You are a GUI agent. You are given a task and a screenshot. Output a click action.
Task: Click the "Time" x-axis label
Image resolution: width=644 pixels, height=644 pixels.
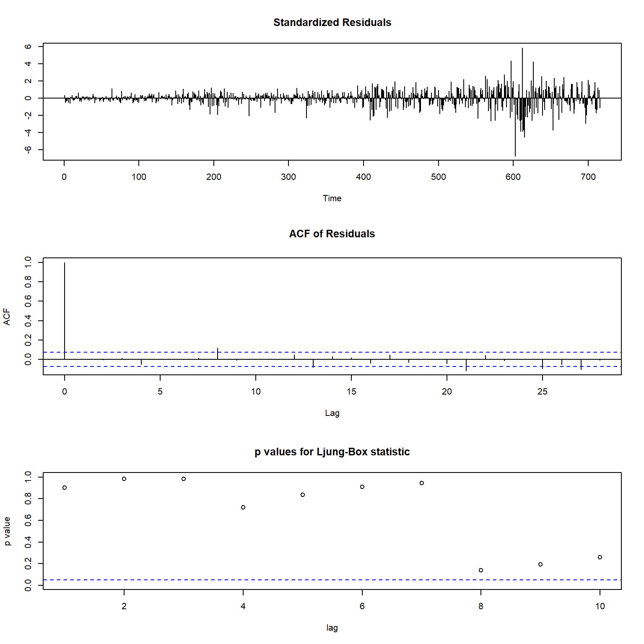coord(332,198)
